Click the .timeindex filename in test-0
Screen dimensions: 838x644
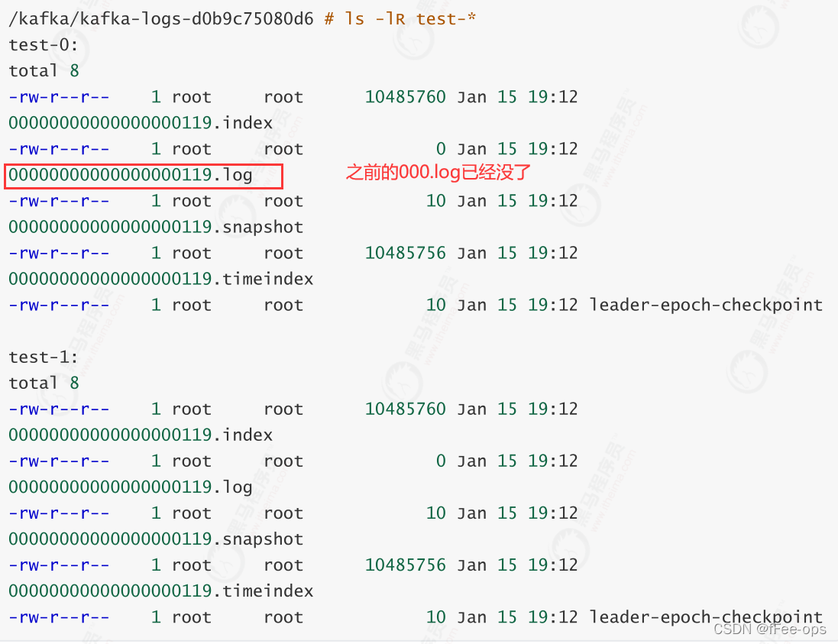coord(161,279)
